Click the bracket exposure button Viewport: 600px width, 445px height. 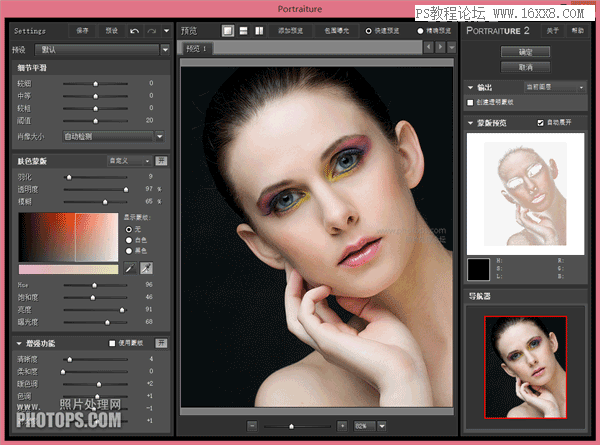click(x=337, y=31)
